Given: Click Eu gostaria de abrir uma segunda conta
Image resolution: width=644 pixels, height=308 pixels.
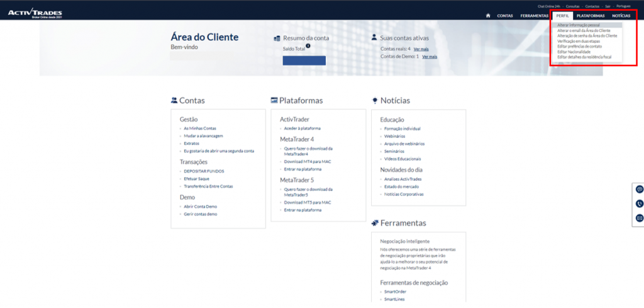Looking at the screenshot, I should tap(219, 151).
